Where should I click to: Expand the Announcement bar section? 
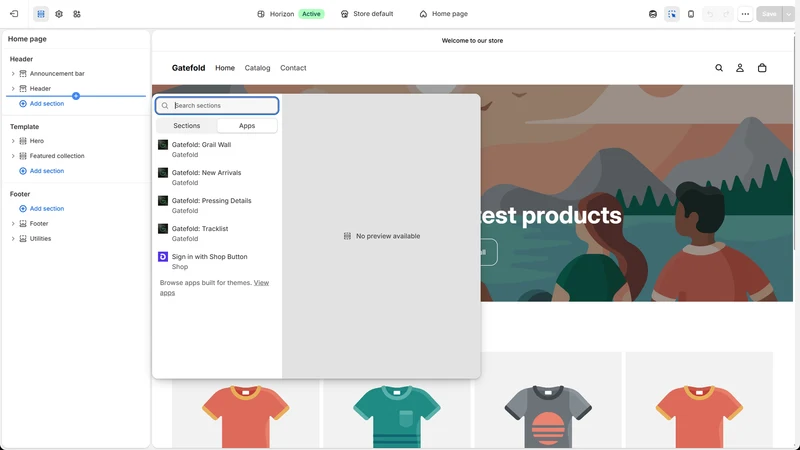point(13,73)
